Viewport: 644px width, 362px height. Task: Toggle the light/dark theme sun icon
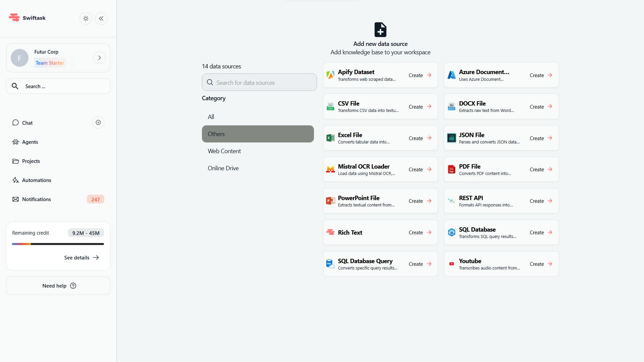point(86,18)
